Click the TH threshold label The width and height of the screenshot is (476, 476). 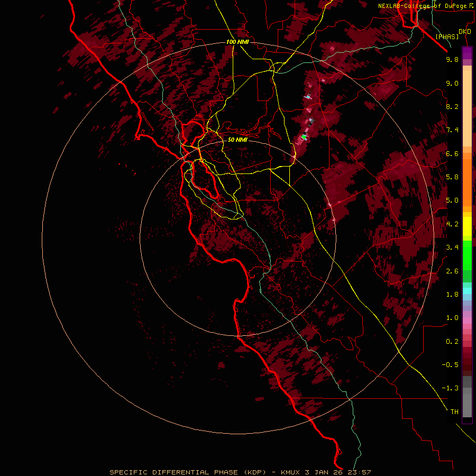[454, 412]
